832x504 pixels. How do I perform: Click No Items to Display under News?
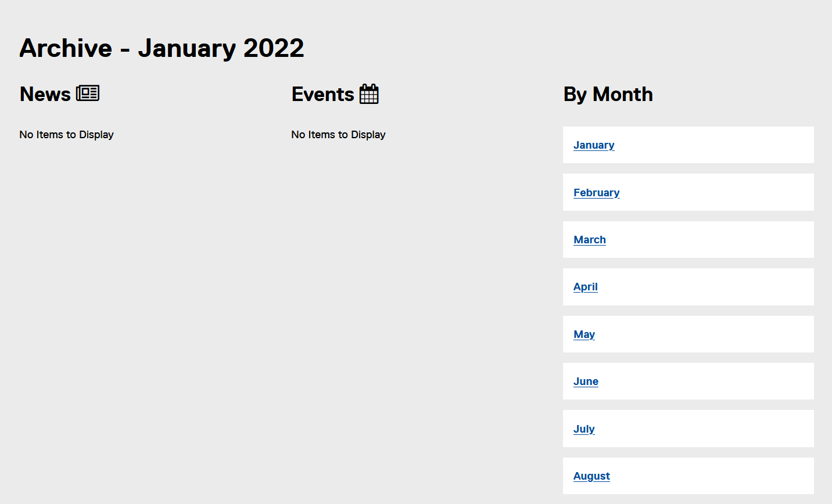click(x=66, y=135)
